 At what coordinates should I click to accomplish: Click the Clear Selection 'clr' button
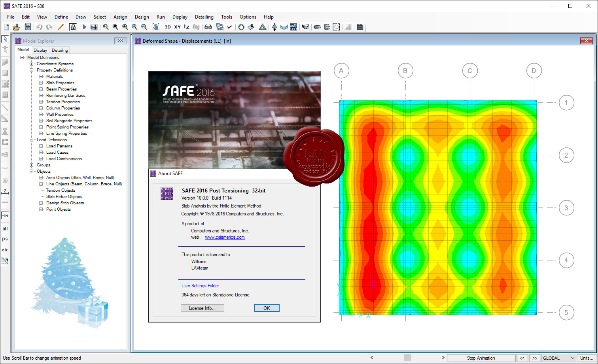[x=5, y=250]
